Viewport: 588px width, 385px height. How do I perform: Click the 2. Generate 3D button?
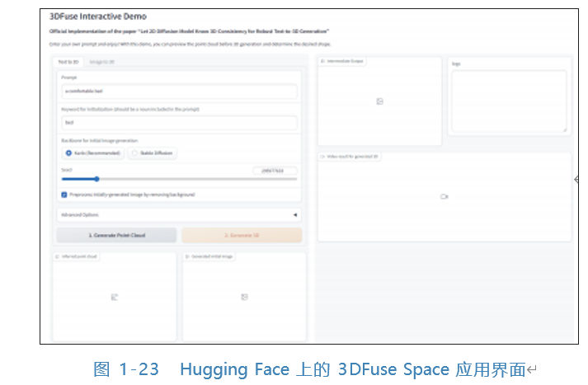[x=242, y=235]
